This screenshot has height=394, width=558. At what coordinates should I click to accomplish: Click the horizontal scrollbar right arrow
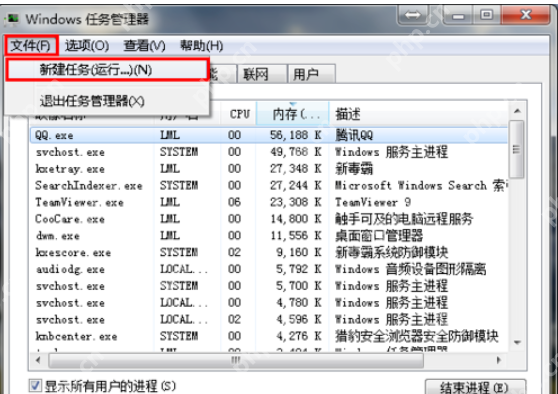499,360
